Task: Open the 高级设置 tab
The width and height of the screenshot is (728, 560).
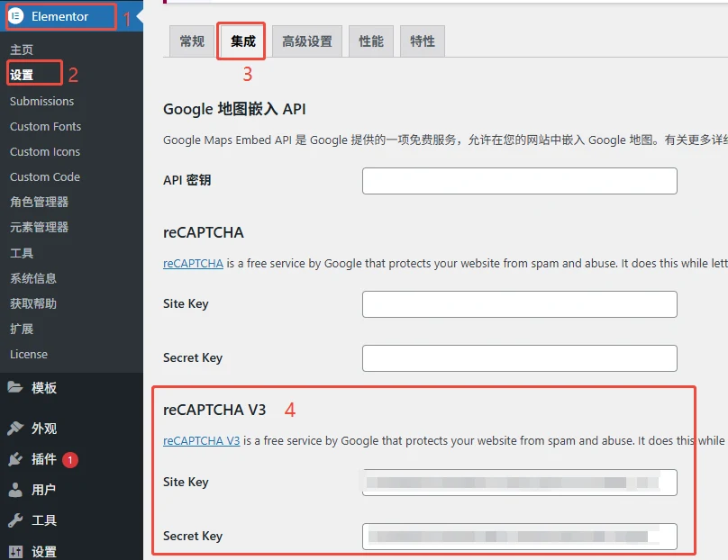Action: pos(307,41)
